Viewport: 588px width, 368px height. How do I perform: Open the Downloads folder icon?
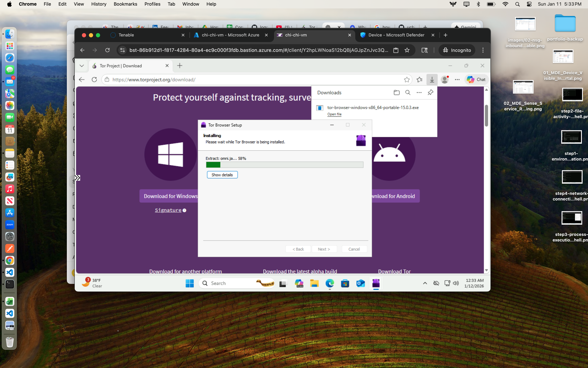[397, 93]
